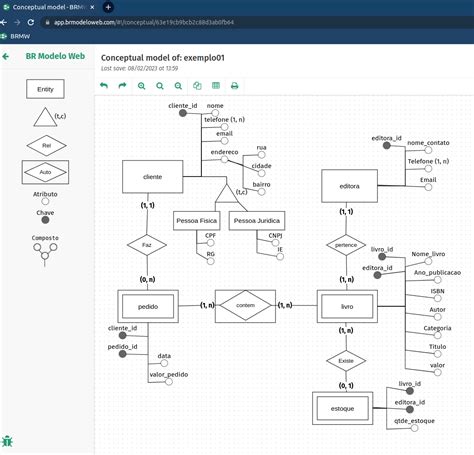
Task: Click the zoom in magnifier icon
Action: pyautogui.click(x=141, y=86)
